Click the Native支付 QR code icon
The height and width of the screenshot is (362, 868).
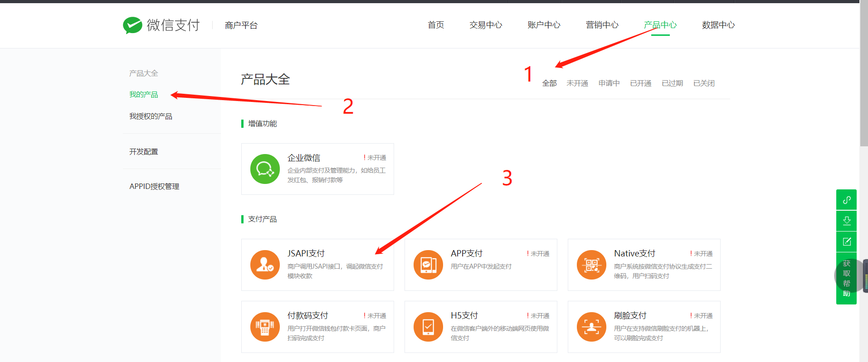[591, 265]
